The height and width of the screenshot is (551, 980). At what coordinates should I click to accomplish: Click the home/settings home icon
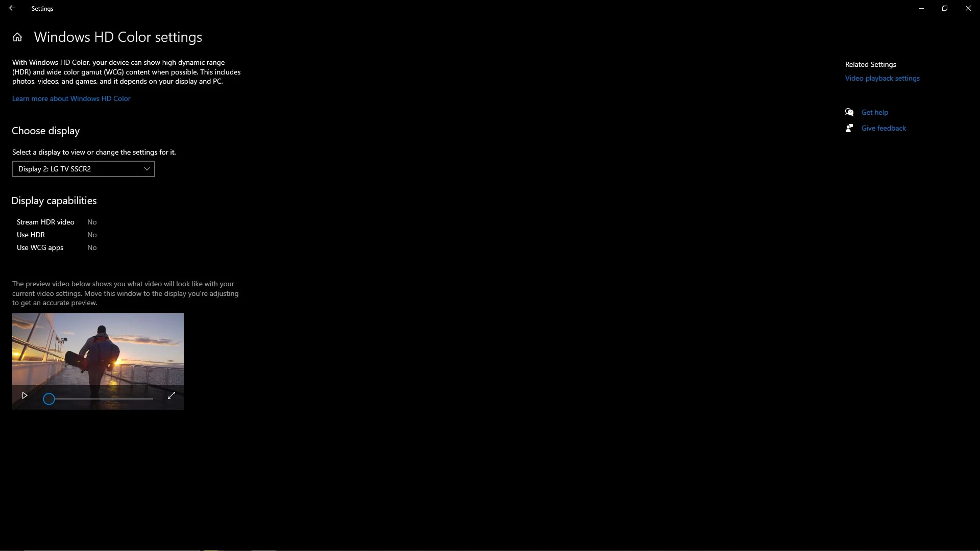tap(17, 36)
